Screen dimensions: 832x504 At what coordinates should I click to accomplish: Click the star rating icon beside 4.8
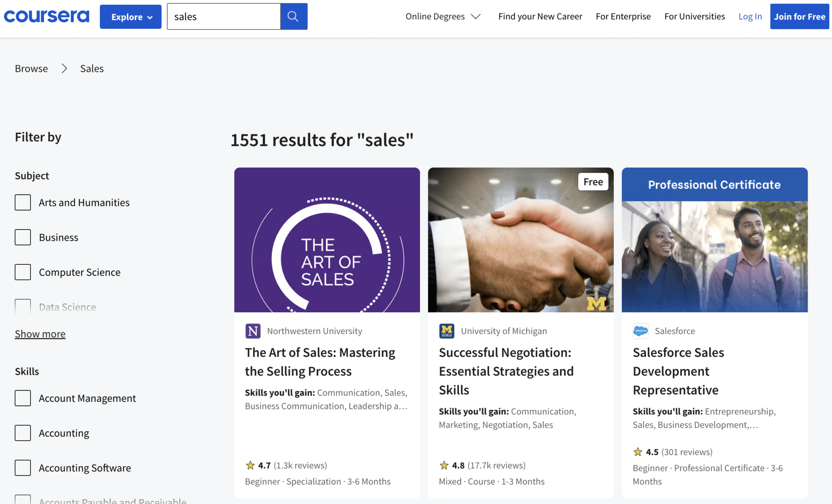pos(444,465)
